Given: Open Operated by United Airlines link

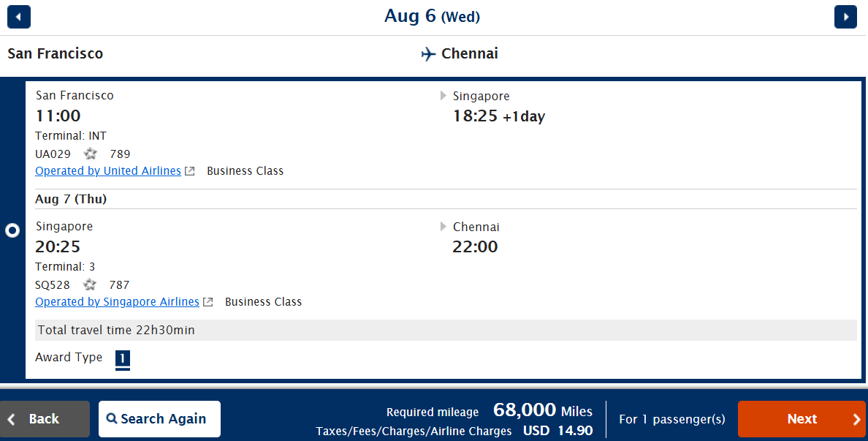Looking at the screenshot, I should coord(108,171).
